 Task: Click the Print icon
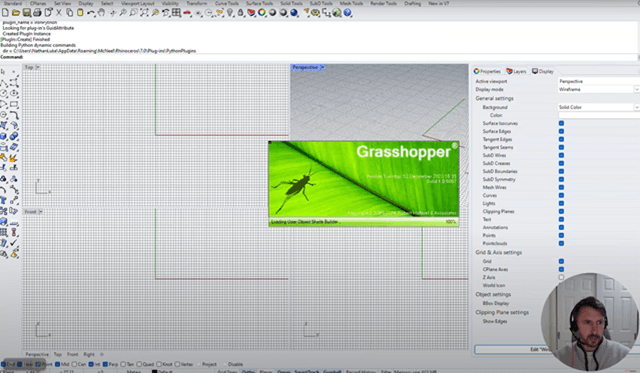[37, 13]
